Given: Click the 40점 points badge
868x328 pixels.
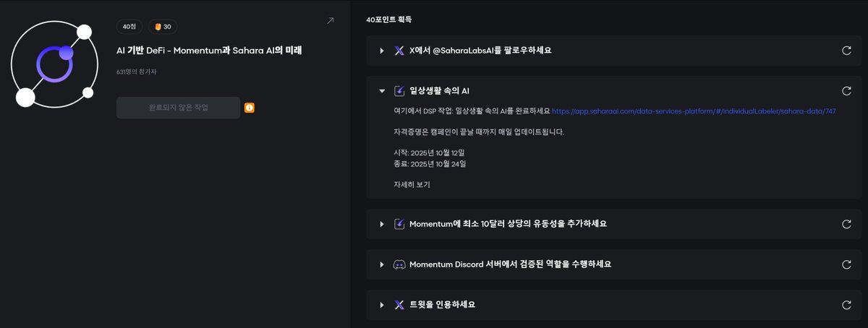Looking at the screenshot, I should coord(129,27).
